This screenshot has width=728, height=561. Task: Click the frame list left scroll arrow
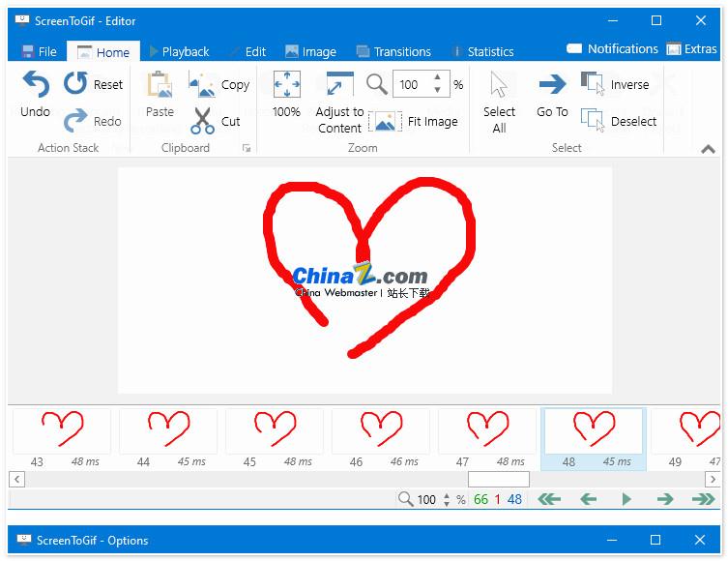pos(16,479)
